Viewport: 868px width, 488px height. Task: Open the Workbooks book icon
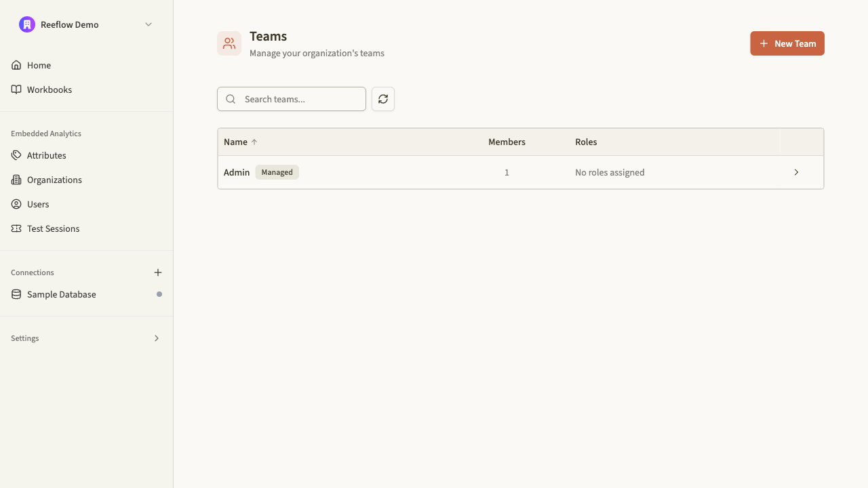pos(16,89)
